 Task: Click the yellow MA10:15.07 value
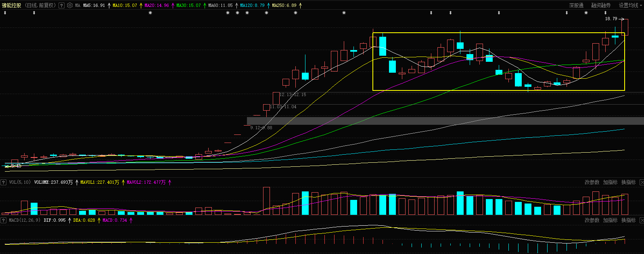(125, 5)
